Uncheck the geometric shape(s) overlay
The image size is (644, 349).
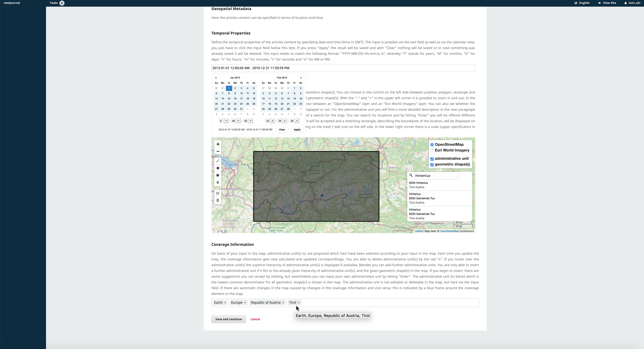tap(432, 165)
